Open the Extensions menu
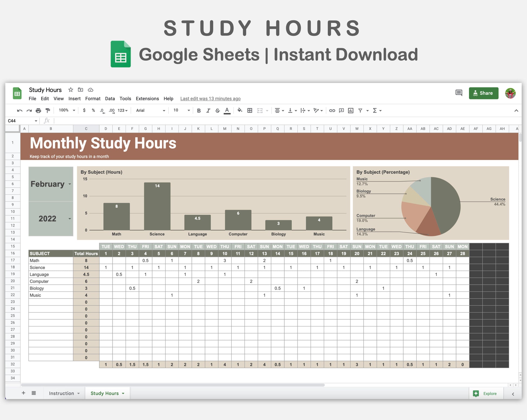This screenshot has height=420, width=527. (x=147, y=99)
